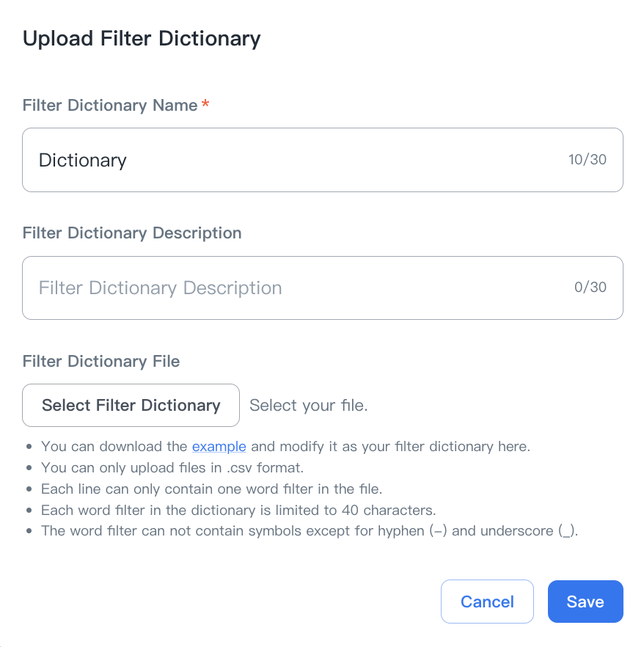This screenshot has width=644, height=647.
Task: Click the 0/30 character counter
Action: (590, 288)
